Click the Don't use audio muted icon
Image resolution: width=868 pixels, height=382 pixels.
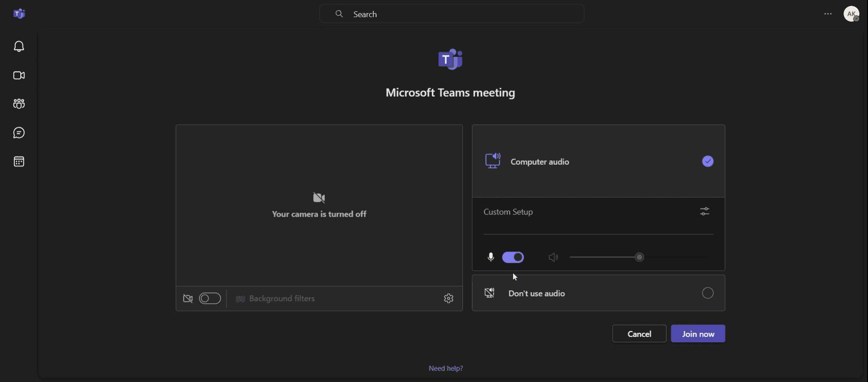(490, 293)
